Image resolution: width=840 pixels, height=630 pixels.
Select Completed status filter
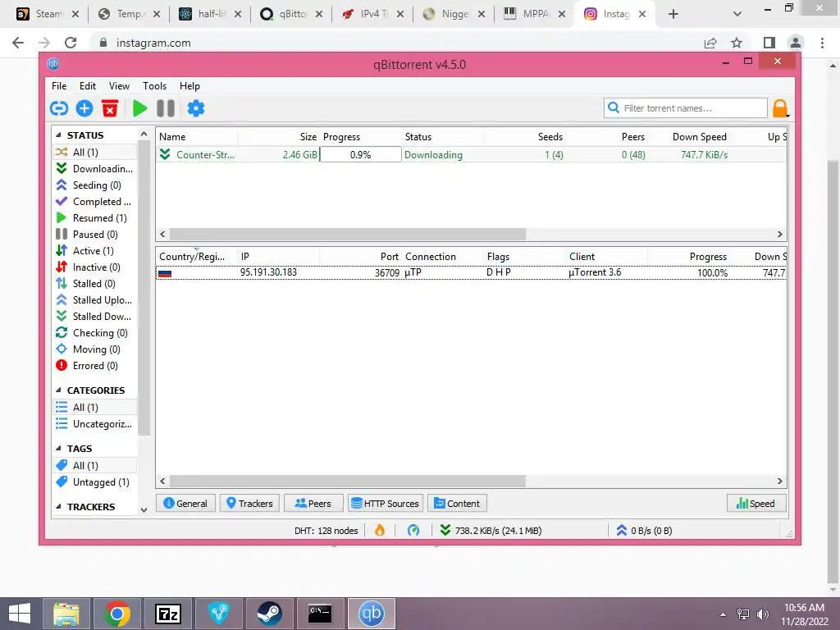coord(95,202)
